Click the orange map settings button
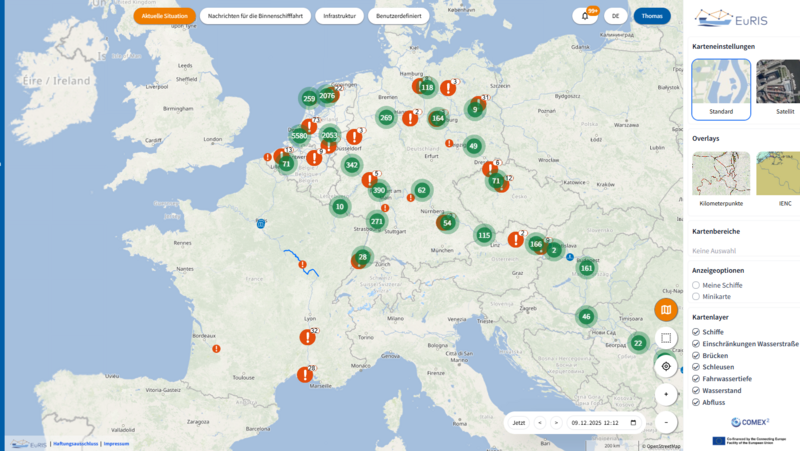 [666, 310]
